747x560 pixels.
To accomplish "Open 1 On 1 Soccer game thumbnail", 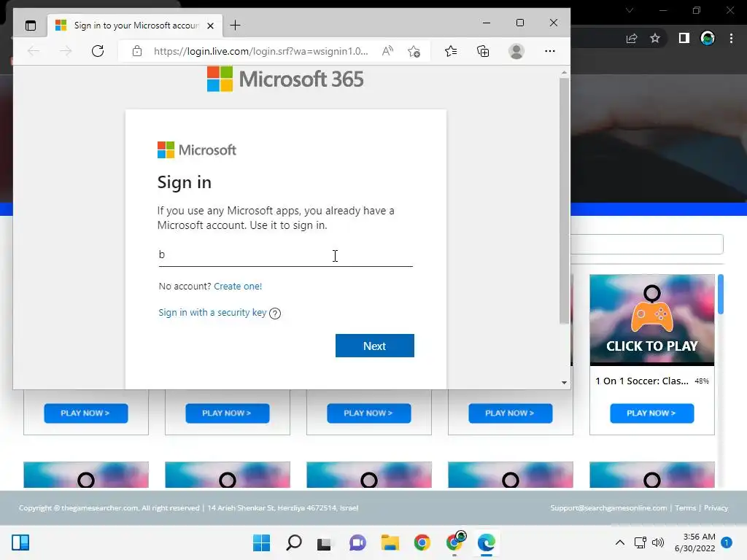I will [651, 319].
